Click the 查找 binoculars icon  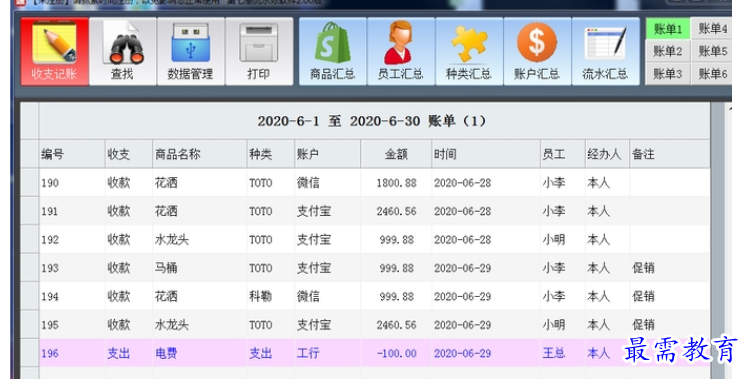point(122,51)
